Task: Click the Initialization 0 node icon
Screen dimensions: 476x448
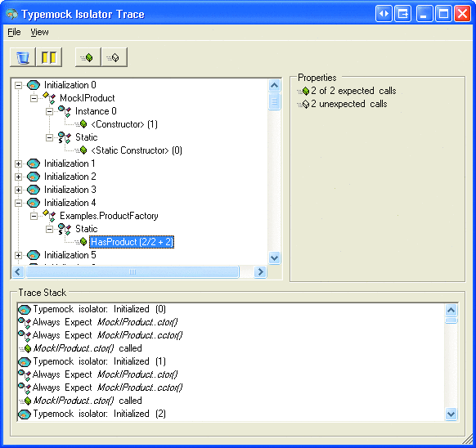Action: pos(34,85)
